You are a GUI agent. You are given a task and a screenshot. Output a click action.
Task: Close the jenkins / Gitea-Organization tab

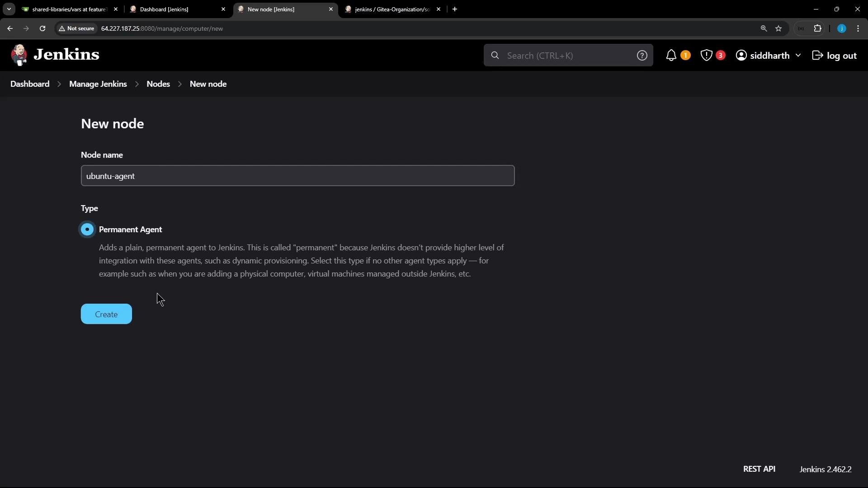[439, 9]
